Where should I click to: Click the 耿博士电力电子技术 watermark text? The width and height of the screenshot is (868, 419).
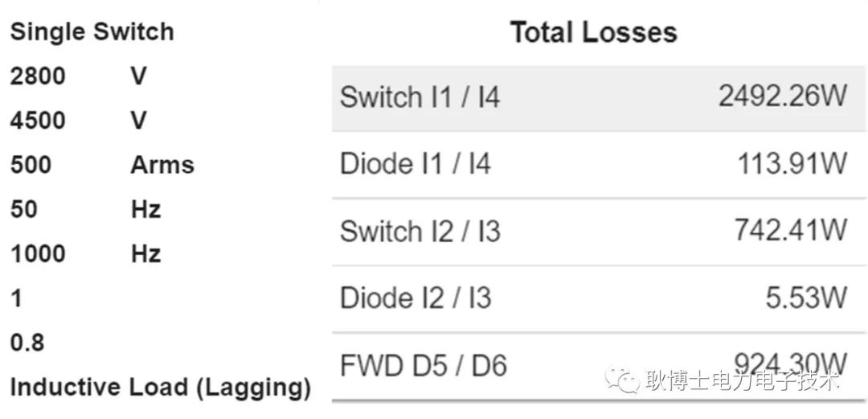(740, 380)
